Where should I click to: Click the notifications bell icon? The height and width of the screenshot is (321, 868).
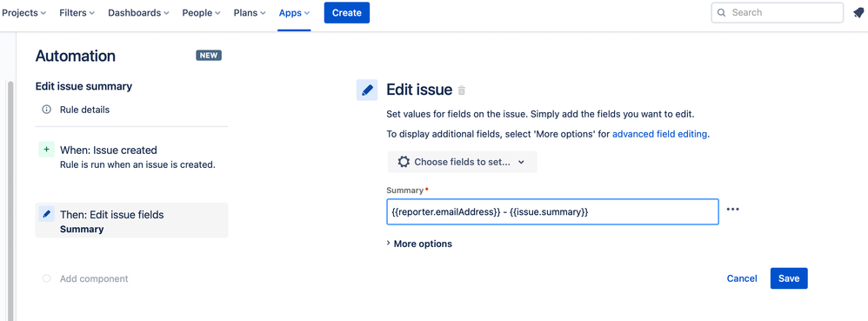coord(858,13)
